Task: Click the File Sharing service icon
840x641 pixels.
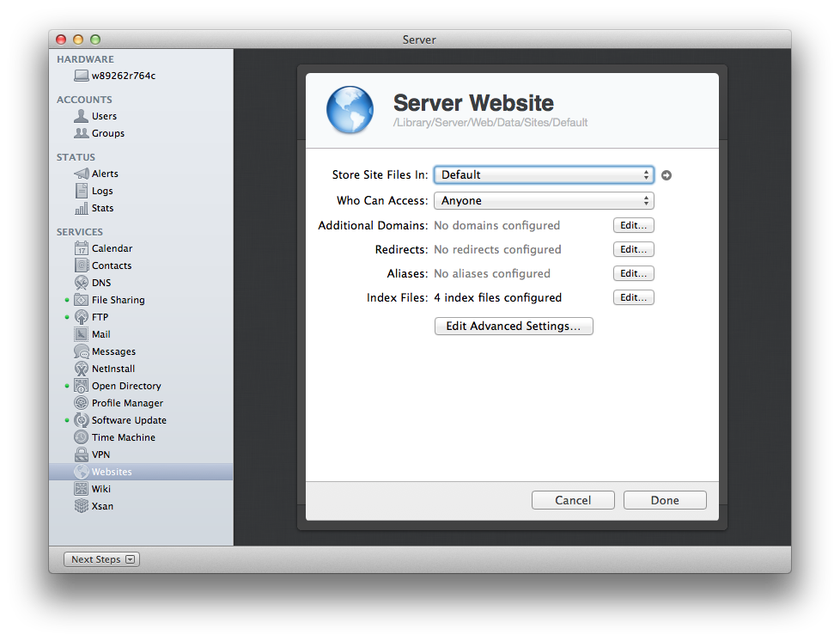Action: click(82, 300)
